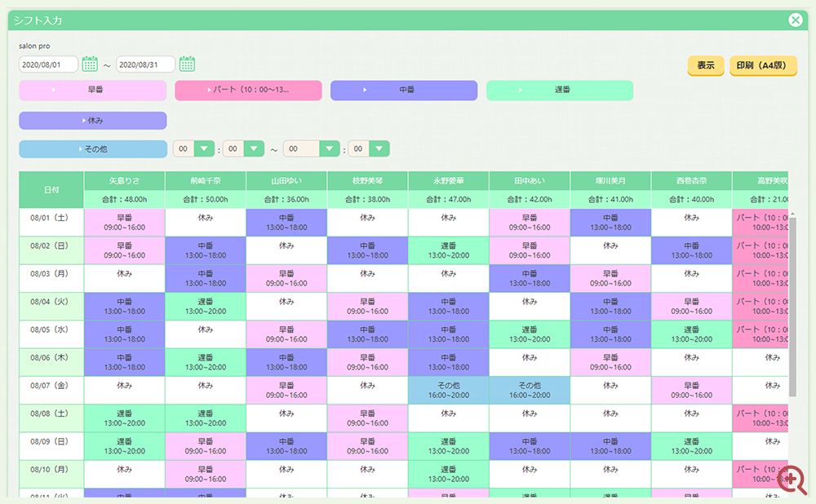Click the 08/04（火） date row
Screen dimensions: 816x504
[51, 307]
